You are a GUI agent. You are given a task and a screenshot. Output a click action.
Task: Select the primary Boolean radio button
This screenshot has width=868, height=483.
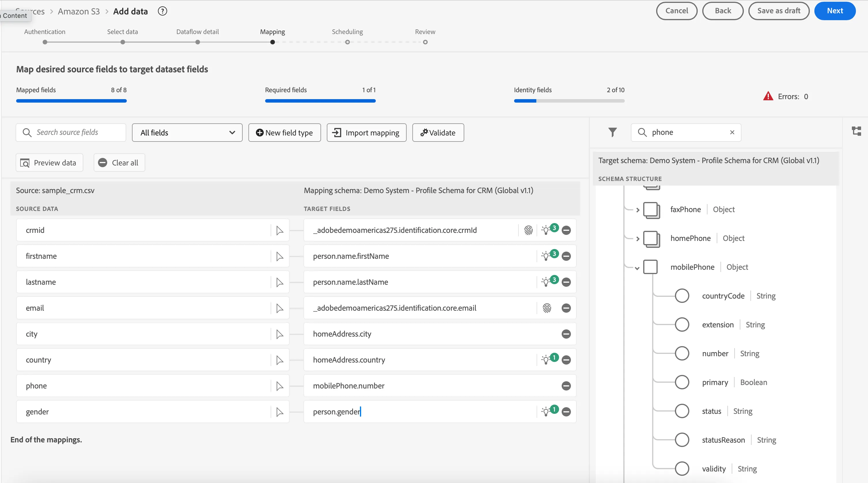point(682,382)
